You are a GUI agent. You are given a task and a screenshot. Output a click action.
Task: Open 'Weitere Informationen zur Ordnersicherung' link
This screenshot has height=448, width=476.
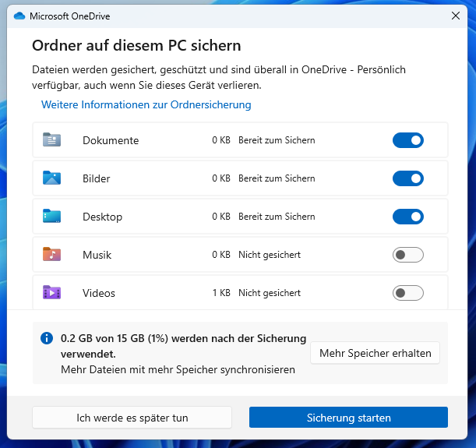[x=146, y=104]
